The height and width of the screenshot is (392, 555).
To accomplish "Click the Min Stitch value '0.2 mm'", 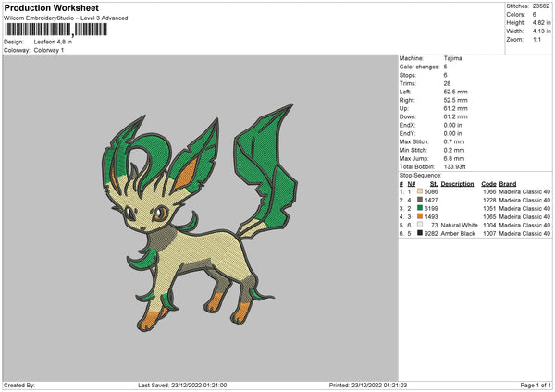I will (x=454, y=151).
